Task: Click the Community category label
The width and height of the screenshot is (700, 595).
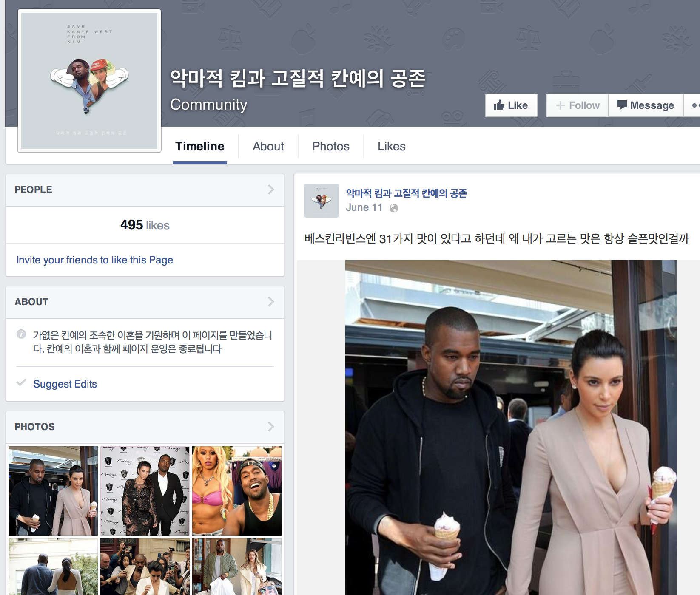Action: [209, 105]
